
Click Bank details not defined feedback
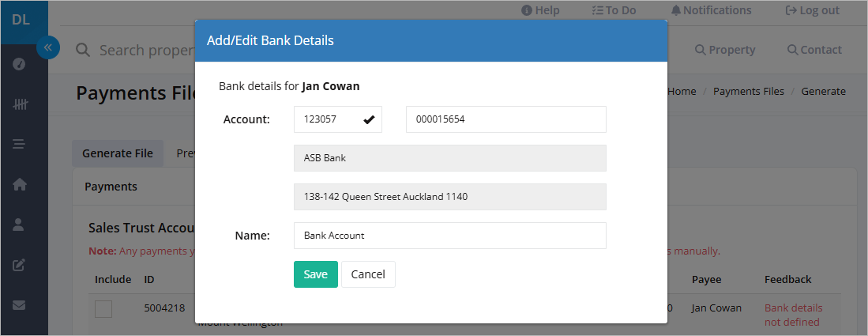point(793,315)
